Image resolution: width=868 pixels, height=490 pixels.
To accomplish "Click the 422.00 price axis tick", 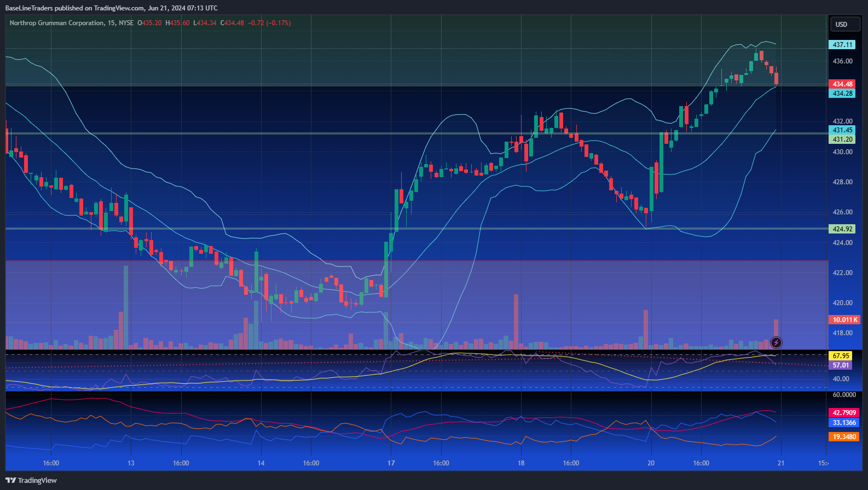I will [842, 273].
